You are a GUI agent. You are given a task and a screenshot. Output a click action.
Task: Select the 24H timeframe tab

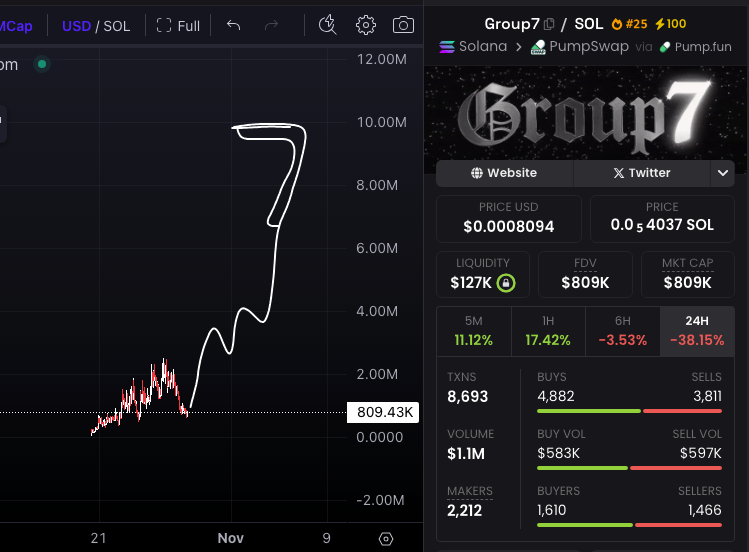coord(697,331)
